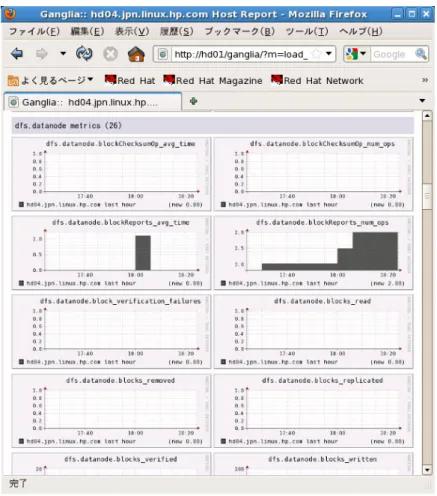Click the scrollbar down arrow

pos(427,470)
